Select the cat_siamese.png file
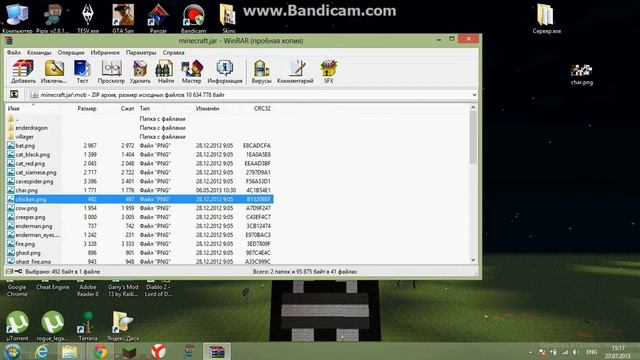The image size is (640, 360). (x=36, y=173)
